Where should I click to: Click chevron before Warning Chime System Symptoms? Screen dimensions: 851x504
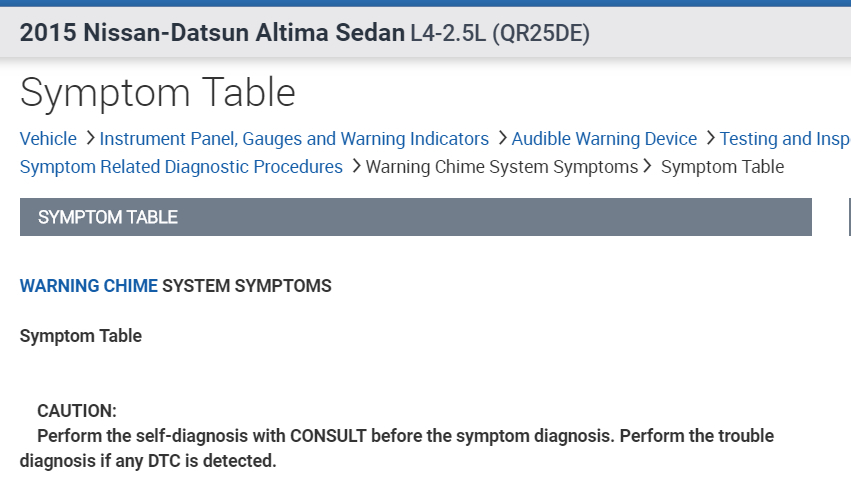(x=356, y=167)
